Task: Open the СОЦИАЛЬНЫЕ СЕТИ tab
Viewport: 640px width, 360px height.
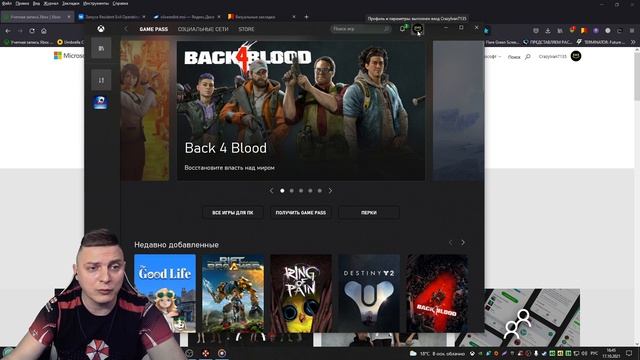Action: point(203,29)
